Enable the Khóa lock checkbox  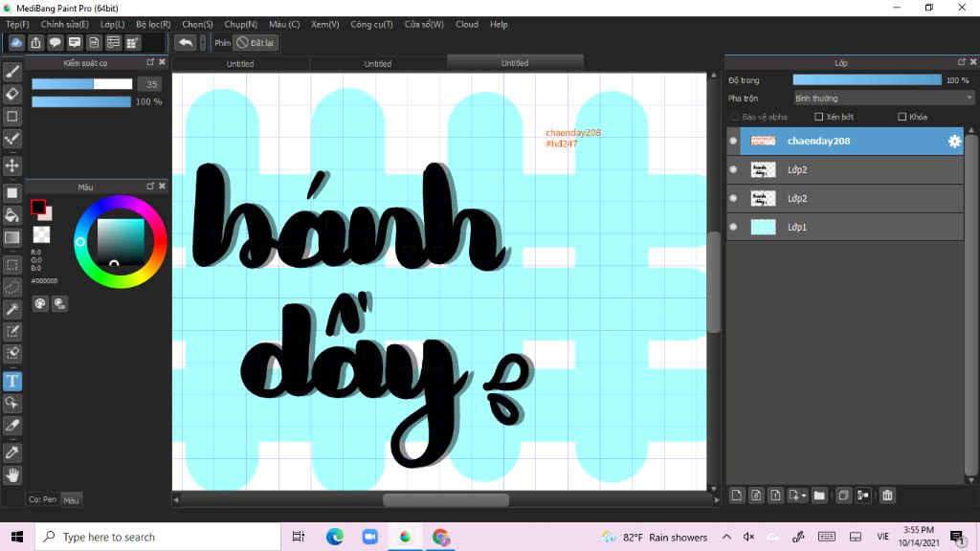tap(902, 117)
